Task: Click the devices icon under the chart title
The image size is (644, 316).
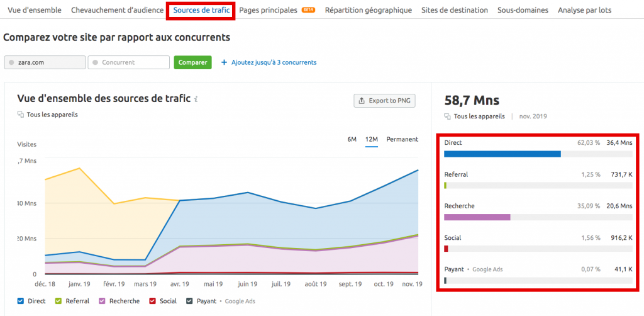Action: click(21, 115)
